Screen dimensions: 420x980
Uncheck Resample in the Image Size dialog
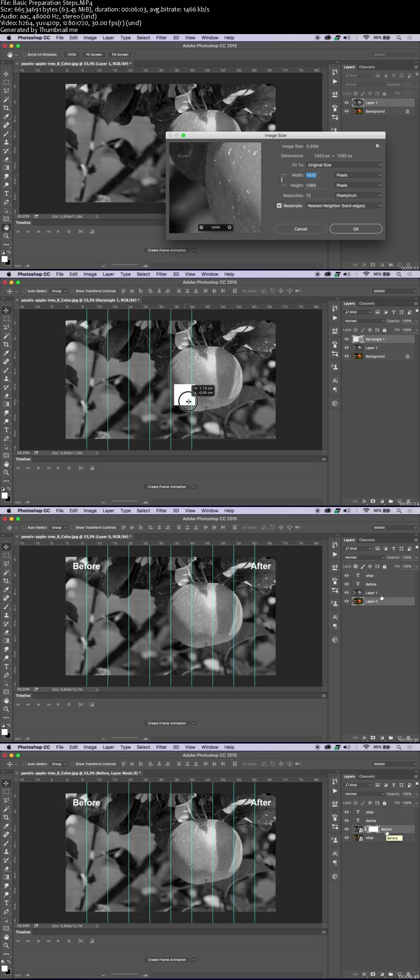click(279, 206)
